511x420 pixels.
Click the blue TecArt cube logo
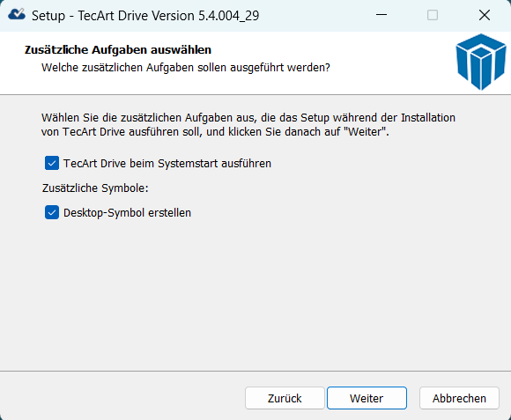[481, 62]
